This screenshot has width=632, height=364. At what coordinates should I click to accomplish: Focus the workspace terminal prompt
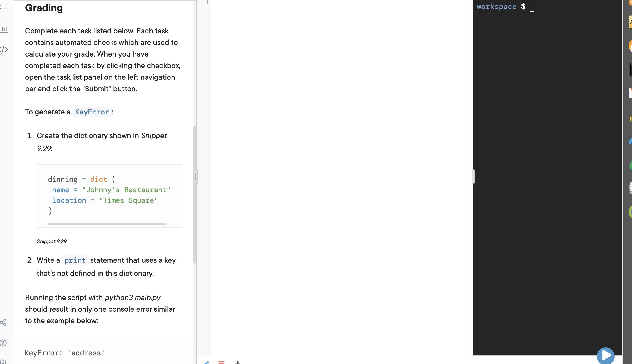click(532, 7)
